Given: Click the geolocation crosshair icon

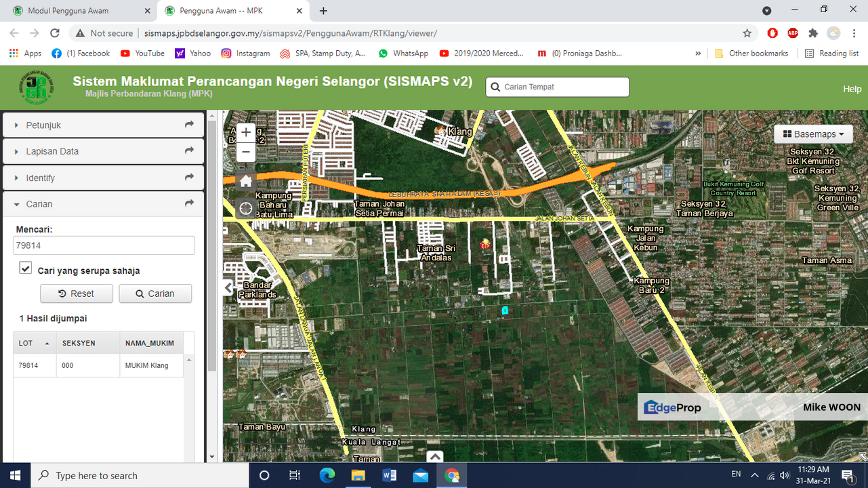Looking at the screenshot, I should pos(245,208).
